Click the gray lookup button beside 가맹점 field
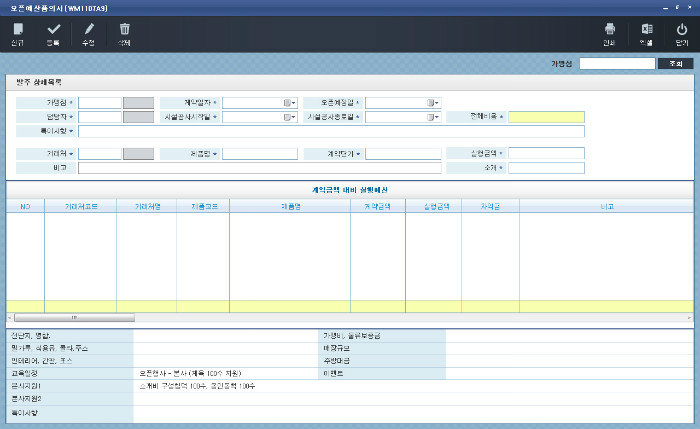The image size is (700, 429). (138, 102)
